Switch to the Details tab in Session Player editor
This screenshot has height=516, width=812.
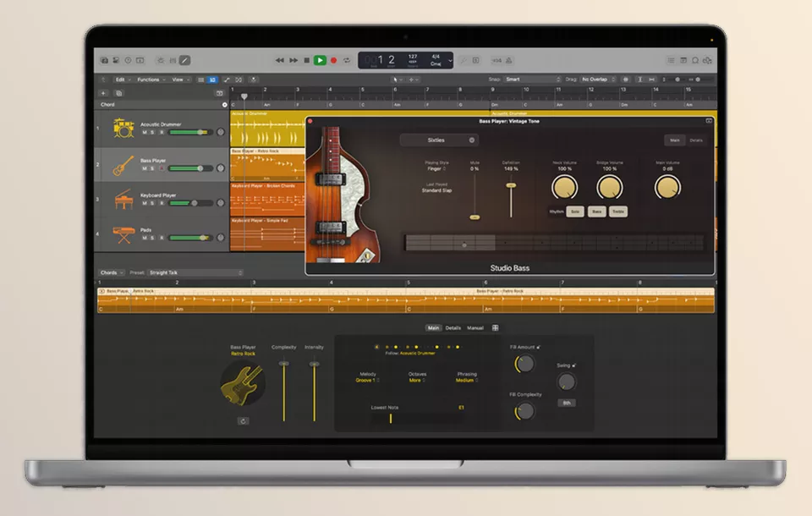tap(453, 328)
